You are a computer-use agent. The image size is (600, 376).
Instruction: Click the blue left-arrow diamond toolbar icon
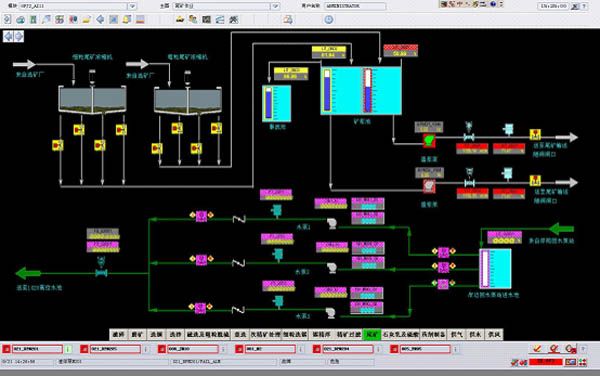click(x=100, y=19)
